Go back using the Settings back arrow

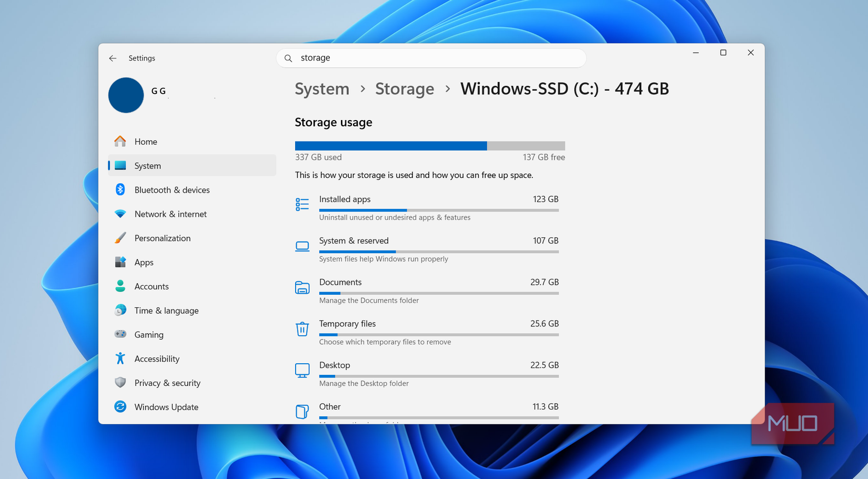coord(113,58)
